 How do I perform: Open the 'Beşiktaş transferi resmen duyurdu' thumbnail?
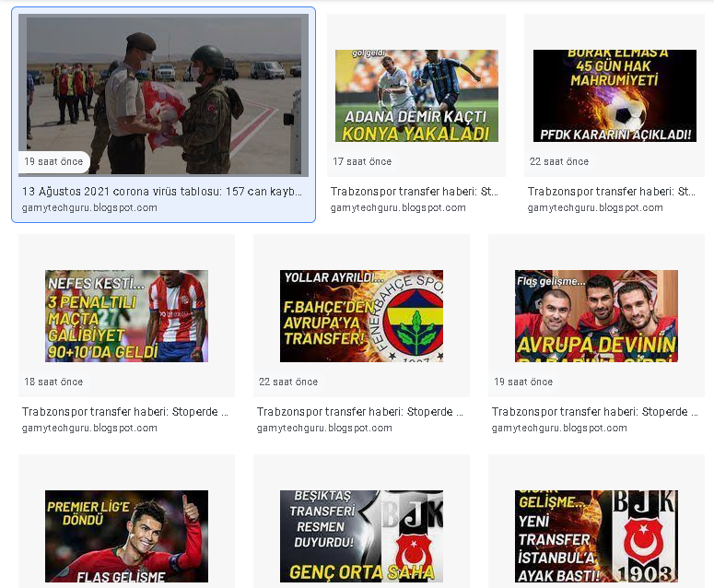tap(361, 536)
